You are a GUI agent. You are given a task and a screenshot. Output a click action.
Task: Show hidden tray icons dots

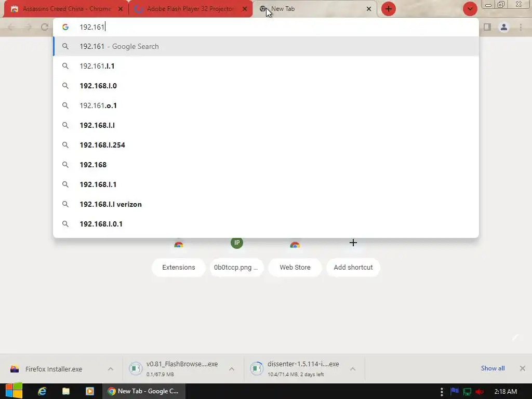(x=442, y=392)
